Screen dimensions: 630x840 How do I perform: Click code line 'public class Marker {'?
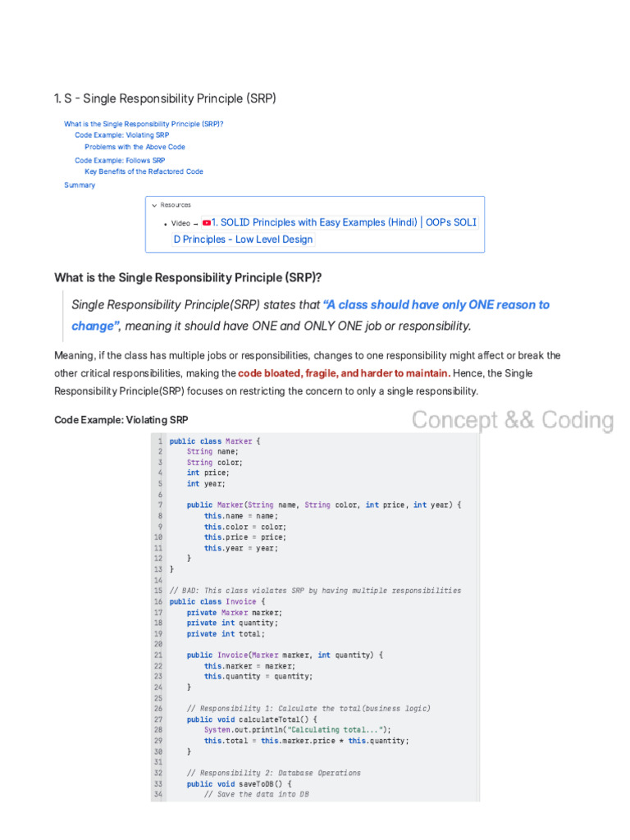(215, 441)
